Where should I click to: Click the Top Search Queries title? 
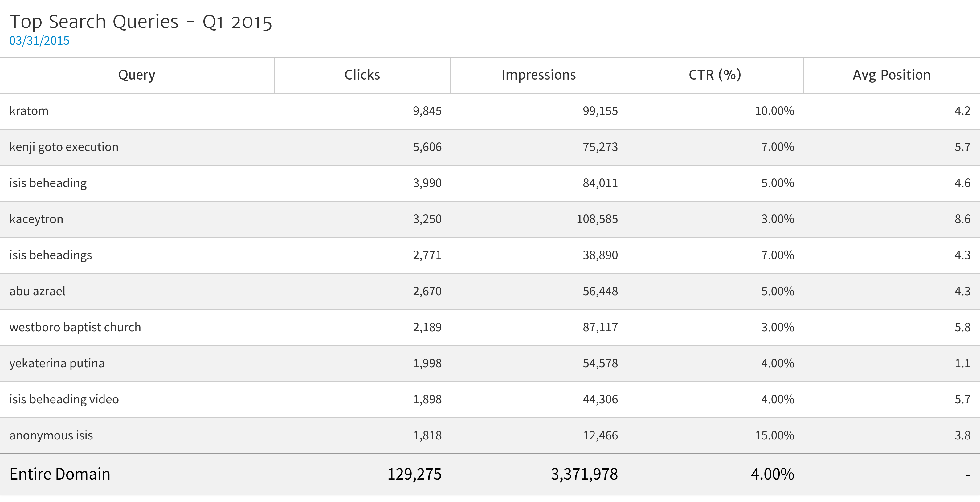[141, 22]
